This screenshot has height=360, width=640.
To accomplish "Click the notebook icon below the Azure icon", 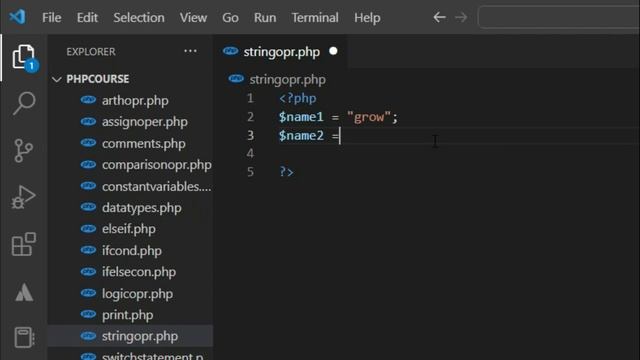I will tap(24, 338).
